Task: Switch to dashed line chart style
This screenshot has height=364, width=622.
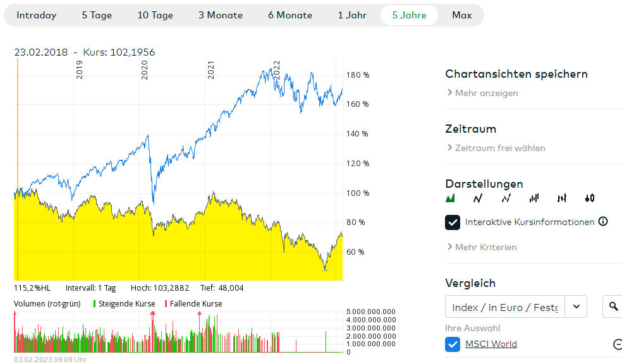Action: coord(506,198)
